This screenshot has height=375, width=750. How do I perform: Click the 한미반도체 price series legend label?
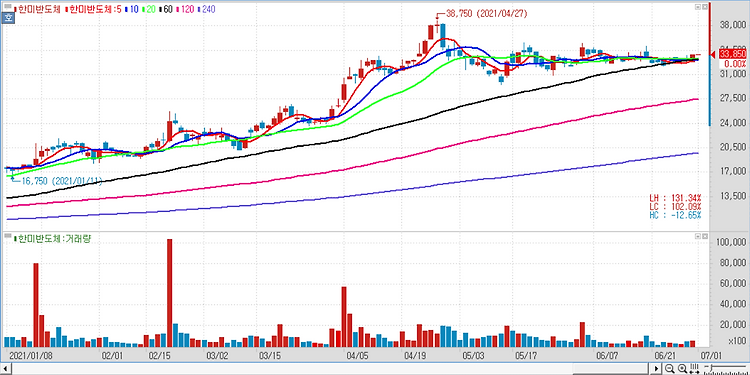37,9
